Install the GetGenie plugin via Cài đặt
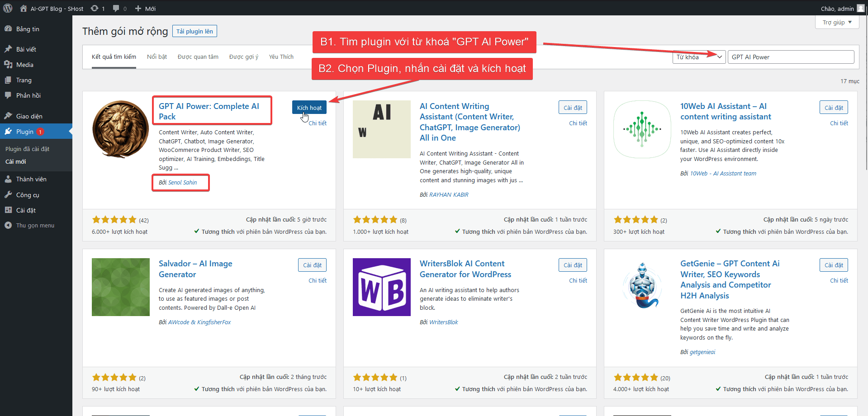The width and height of the screenshot is (868, 416). 833,265
